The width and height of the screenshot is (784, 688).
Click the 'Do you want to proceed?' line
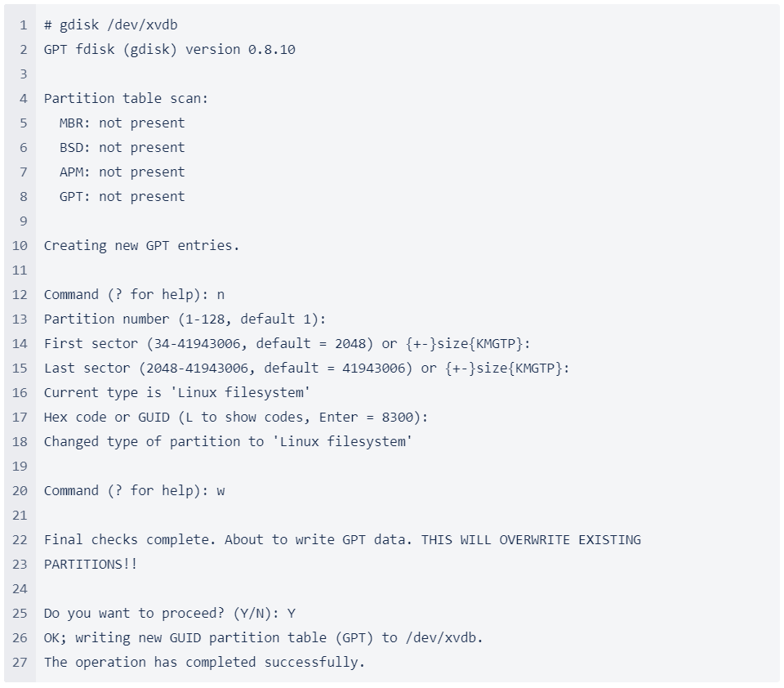pyautogui.click(x=169, y=613)
